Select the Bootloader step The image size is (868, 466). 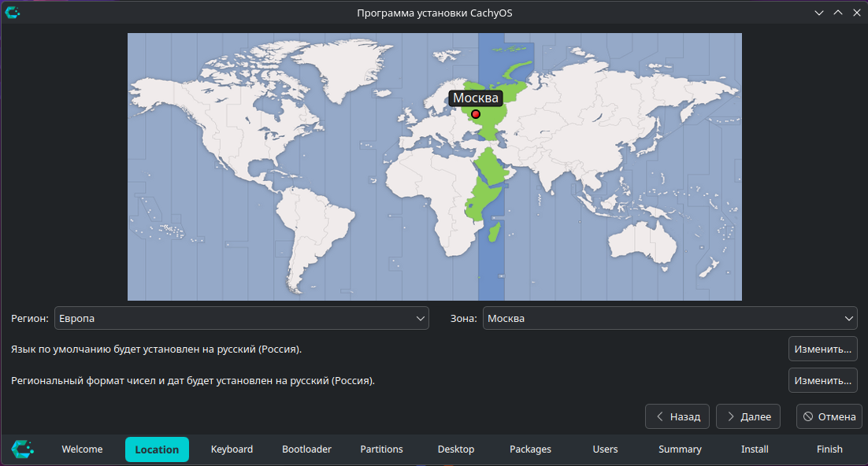tap(306, 449)
